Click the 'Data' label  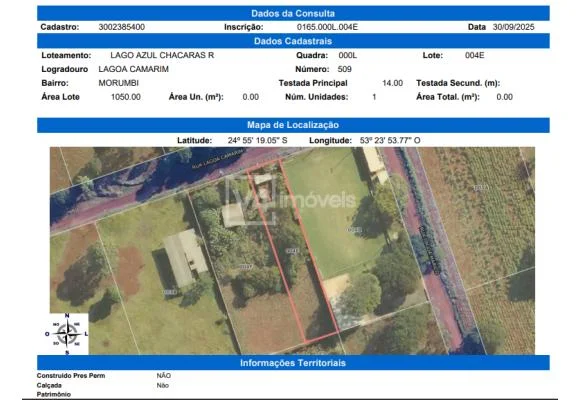point(477,27)
